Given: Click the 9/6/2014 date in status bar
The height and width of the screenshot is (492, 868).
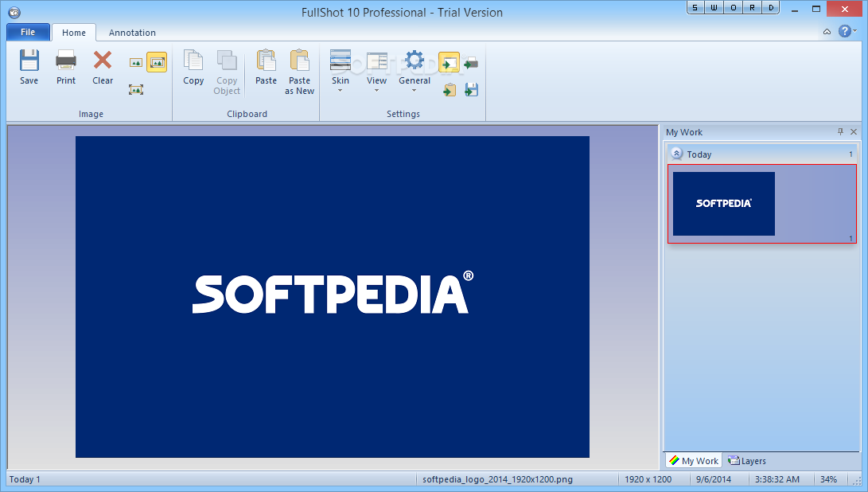Looking at the screenshot, I should click(714, 479).
